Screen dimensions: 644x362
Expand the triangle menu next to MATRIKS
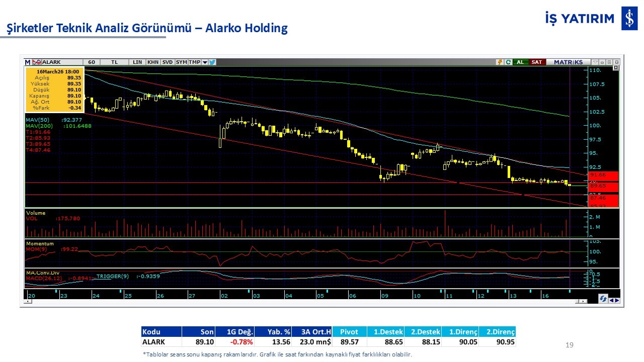596,62
